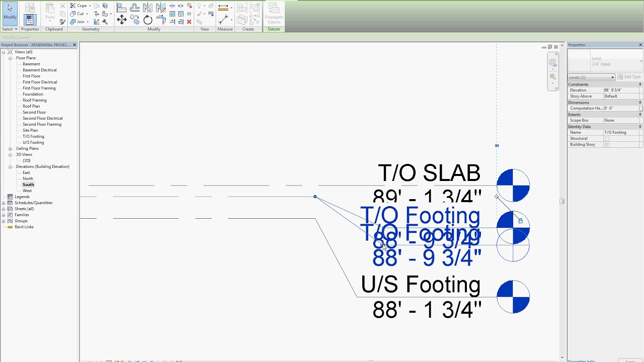Open the Basement floor plan
The image size is (644, 362).
pos(31,64)
